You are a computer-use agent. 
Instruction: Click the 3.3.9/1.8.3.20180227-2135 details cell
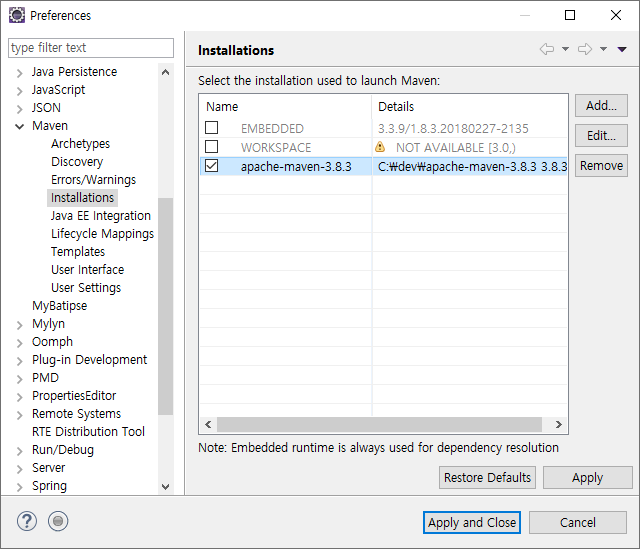coord(453,129)
